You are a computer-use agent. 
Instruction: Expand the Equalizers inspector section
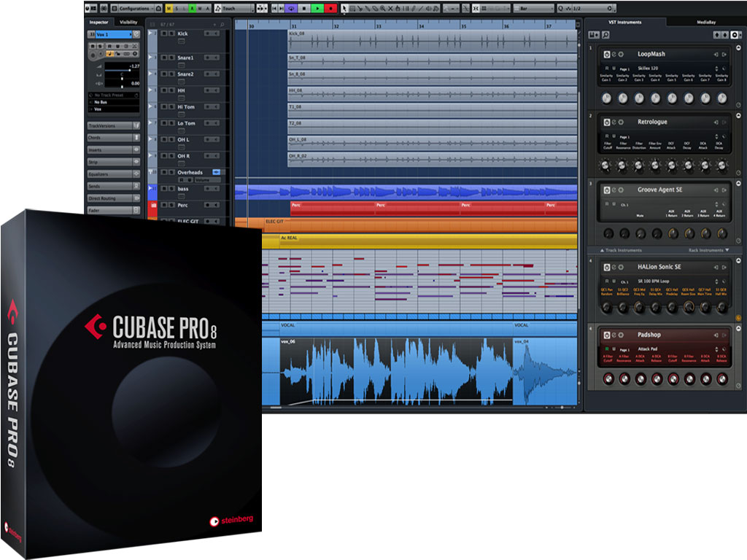113,174
